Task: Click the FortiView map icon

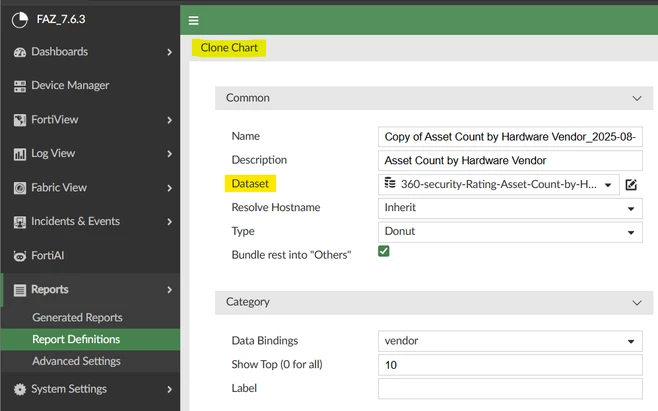Action: 20,120
